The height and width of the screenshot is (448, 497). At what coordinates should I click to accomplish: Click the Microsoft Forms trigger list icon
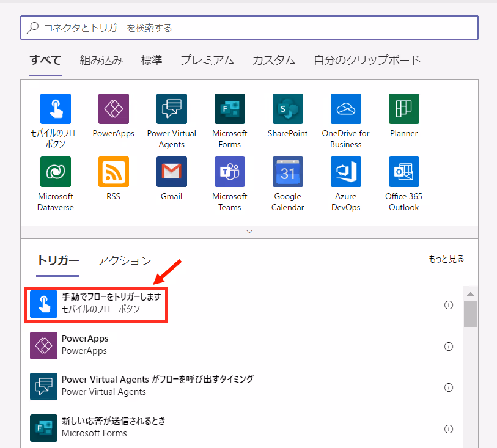point(44,428)
